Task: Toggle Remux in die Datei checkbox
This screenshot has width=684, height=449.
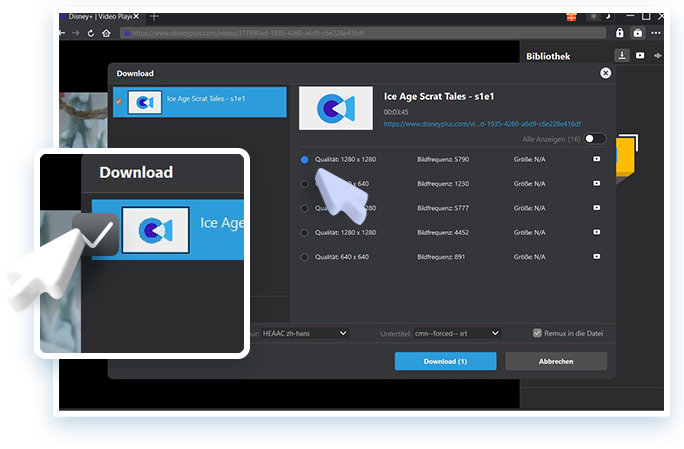Action: [537, 333]
